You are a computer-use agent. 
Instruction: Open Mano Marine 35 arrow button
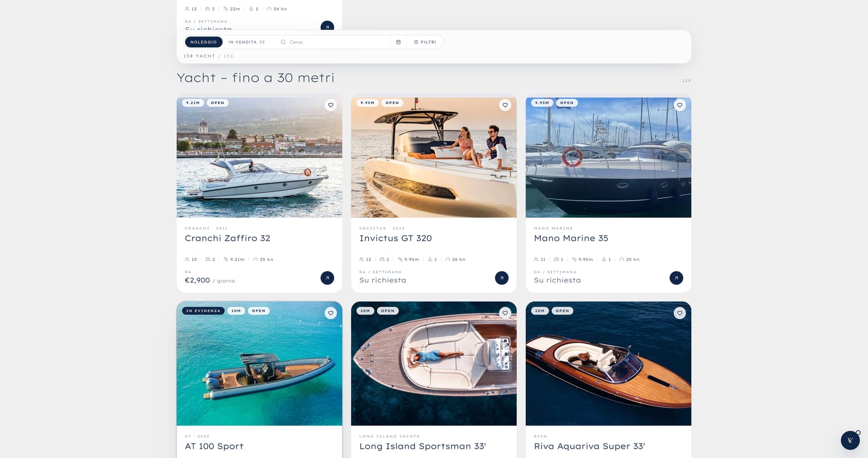point(676,278)
